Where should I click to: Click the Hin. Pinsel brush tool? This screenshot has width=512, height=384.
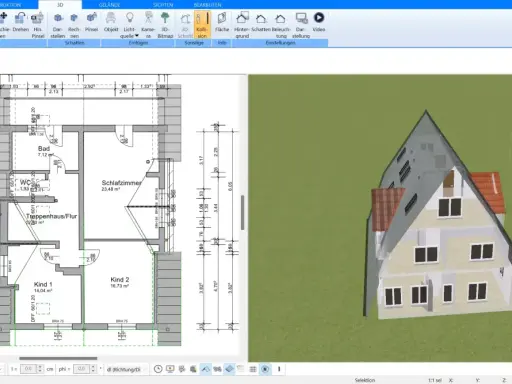pos(37,25)
